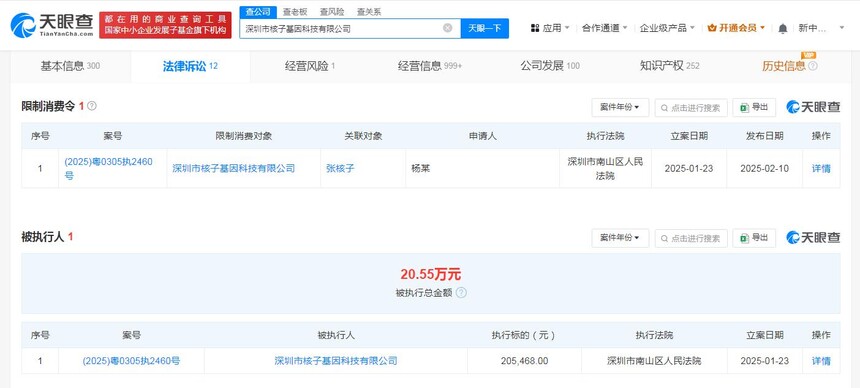Click the 205,468.00 execution amount cell

pyautogui.click(x=524, y=361)
